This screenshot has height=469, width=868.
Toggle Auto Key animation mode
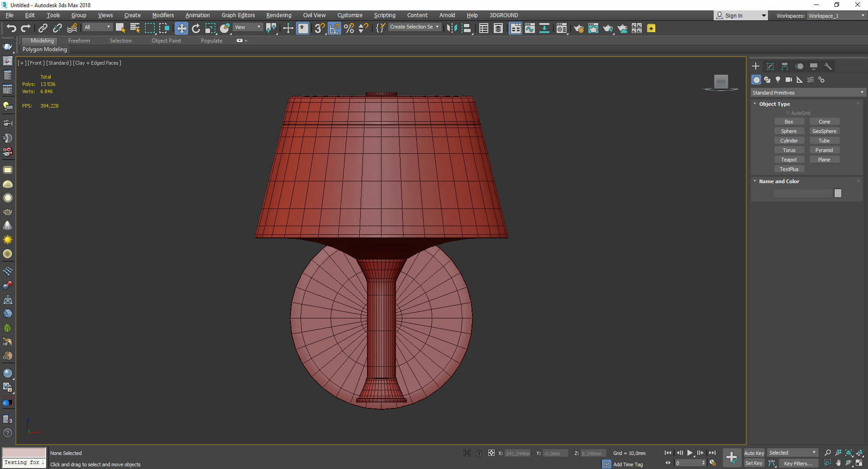754,453
